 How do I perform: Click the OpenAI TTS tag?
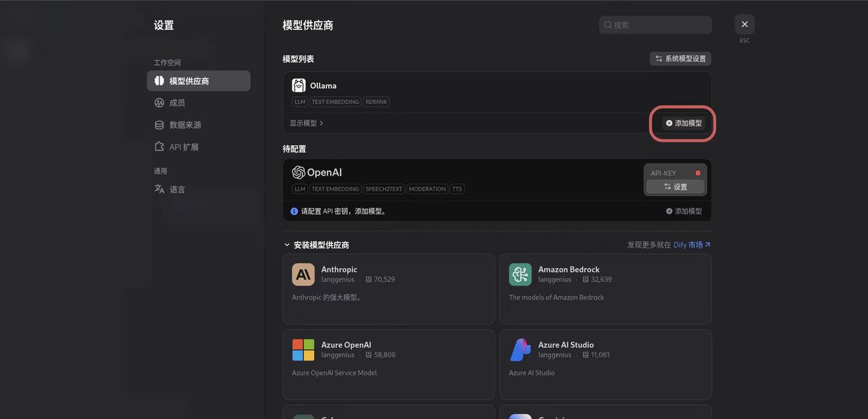457,189
